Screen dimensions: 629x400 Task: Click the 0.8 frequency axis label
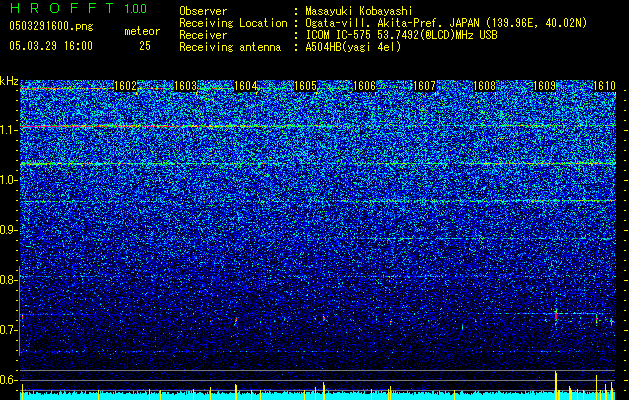pyautogui.click(x=8, y=280)
